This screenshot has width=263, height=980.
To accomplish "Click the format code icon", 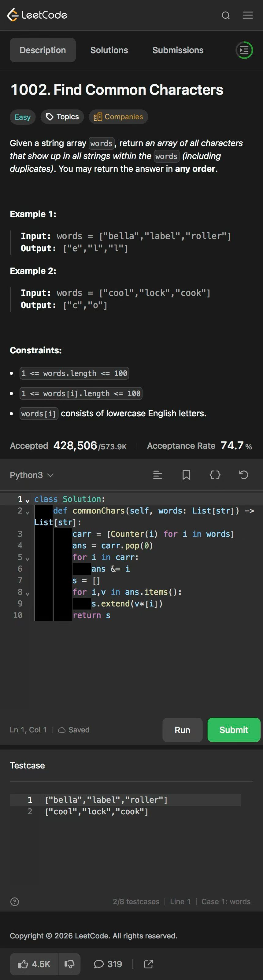I will coord(157,475).
